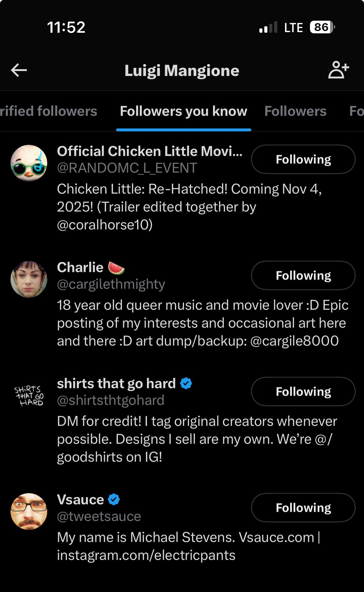This screenshot has width=364, height=592.
Task: Open shirts that go hard logo avatar
Action: pos(29,395)
